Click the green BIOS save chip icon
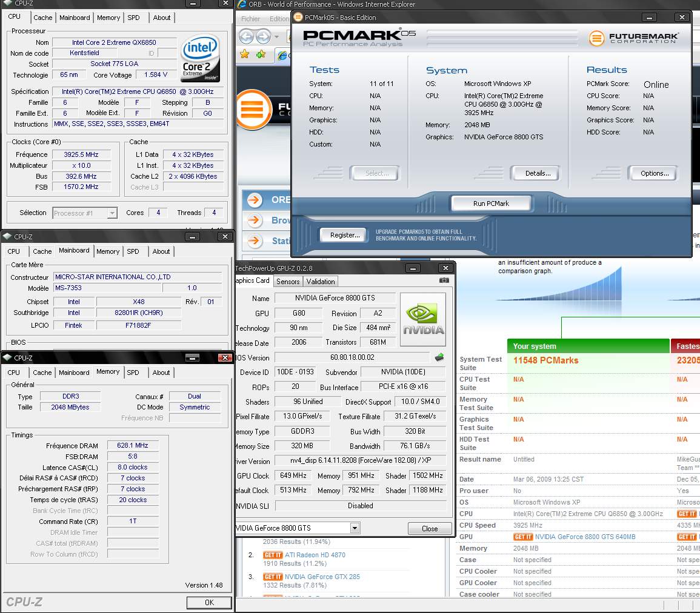 pyautogui.click(x=439, y=357)
